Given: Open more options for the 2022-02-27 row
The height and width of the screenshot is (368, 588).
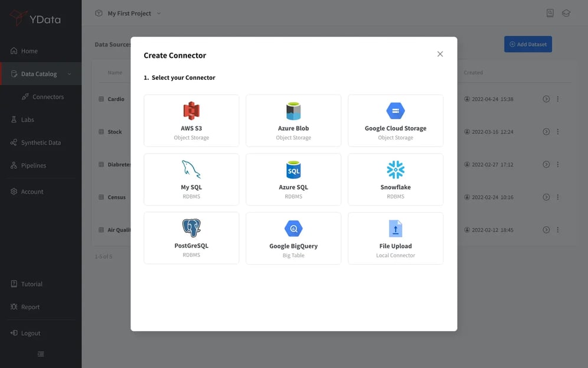Looking at the screenshot, I should pyautogui.click(x=558, y=164).
